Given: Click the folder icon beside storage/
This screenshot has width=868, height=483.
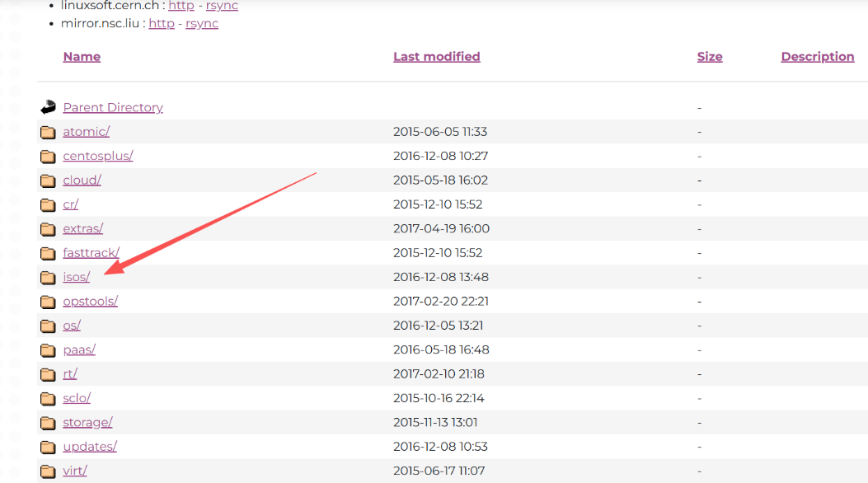Looking at the screenshot, I should [x=48, y=424].
